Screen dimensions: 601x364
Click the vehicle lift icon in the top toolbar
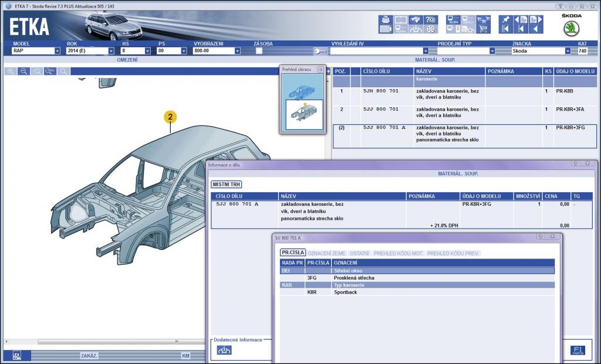tap(416, 29)
